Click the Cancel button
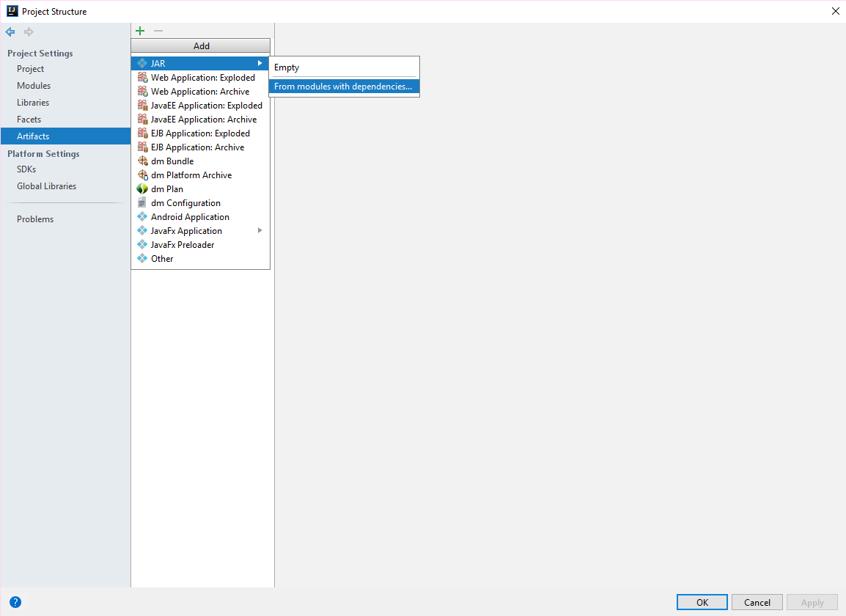The height and width of the screenshot is (616, 846). click(757, 602)
